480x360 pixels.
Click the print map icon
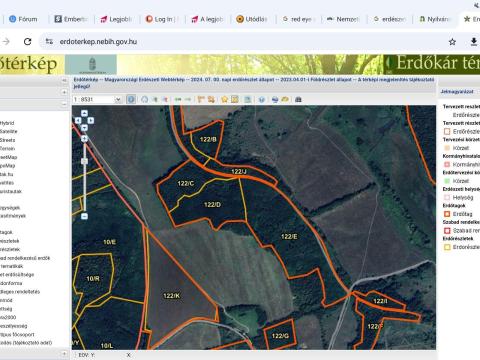coord(298,99)
